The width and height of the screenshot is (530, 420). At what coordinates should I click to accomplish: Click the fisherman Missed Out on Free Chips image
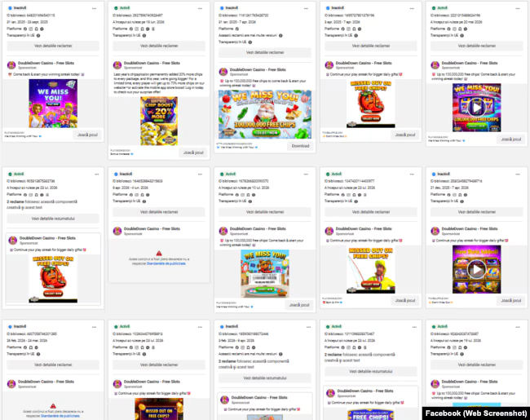pos(371,269)
